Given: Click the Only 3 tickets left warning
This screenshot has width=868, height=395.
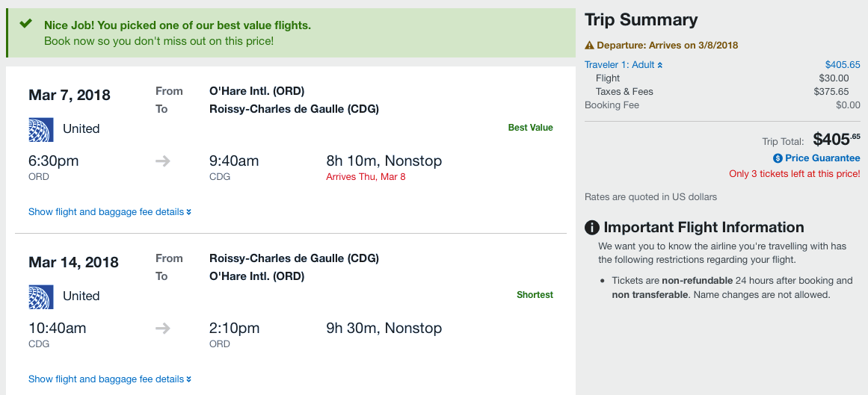Looking at the screenshot, I should [794, 174].
